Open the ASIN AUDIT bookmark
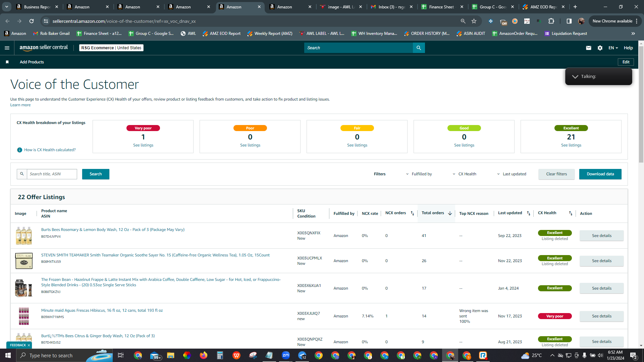Image resolution: width=644 pixels, height=362 pixels. click(471, 34)
